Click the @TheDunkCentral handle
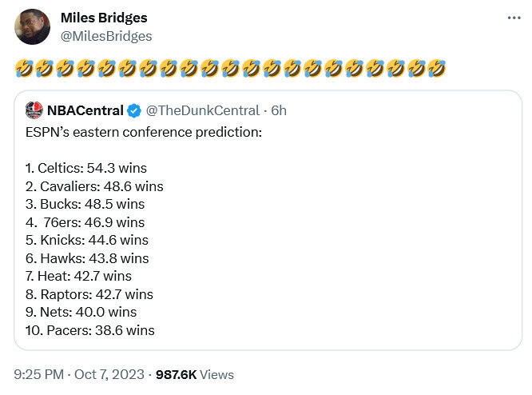532x395 pixels. click(x=203, y=110)
